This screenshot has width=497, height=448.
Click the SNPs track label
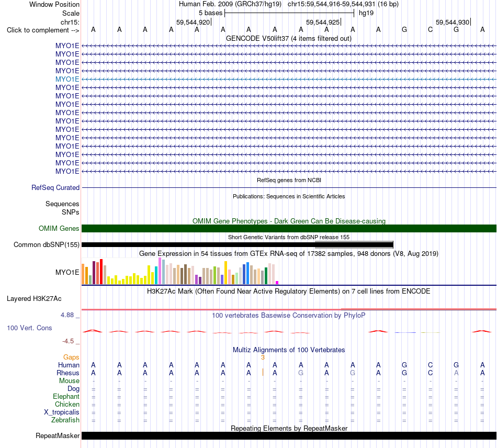[71, 212]
